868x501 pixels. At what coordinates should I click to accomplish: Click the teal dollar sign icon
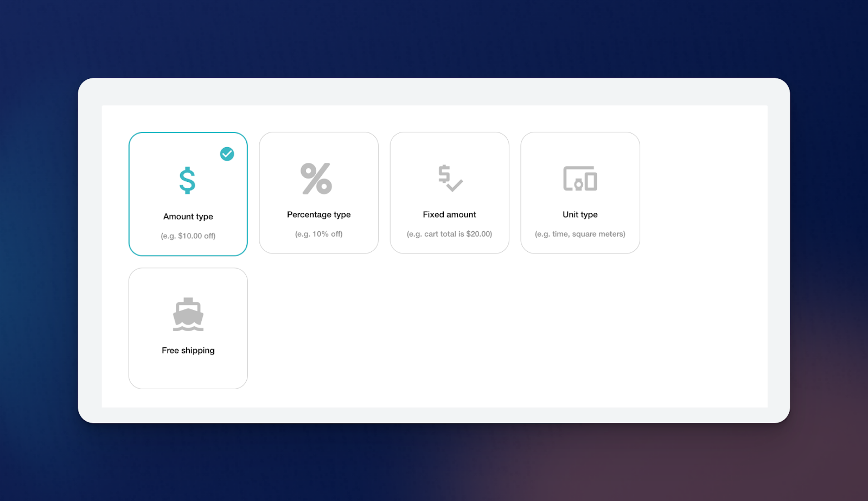187,180
